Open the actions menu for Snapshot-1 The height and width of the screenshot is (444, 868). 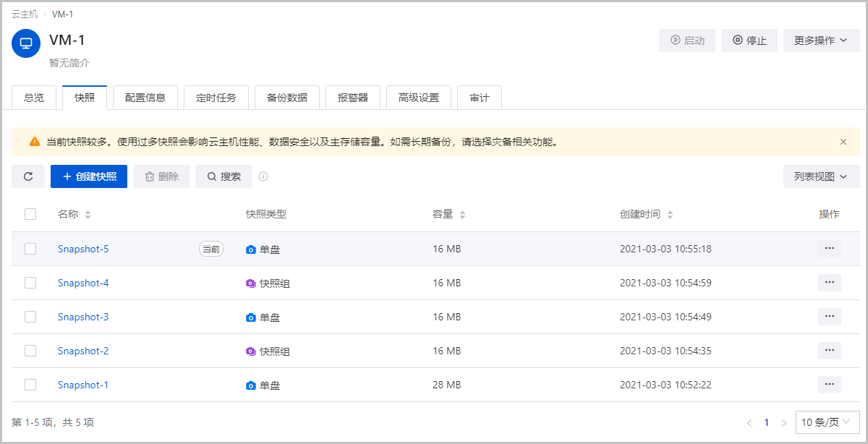click(829, 384)
